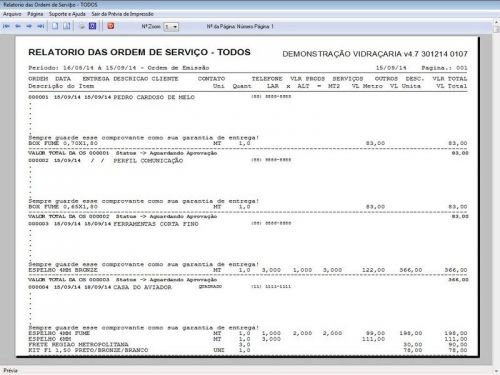
Task: Go to the first page arrow icon
Action: (x=6, y=26)
